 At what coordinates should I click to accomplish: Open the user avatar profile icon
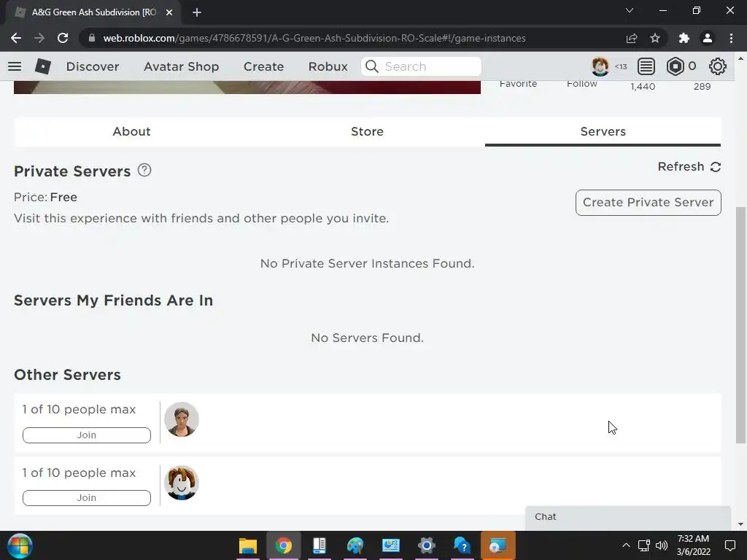(600, 66)
